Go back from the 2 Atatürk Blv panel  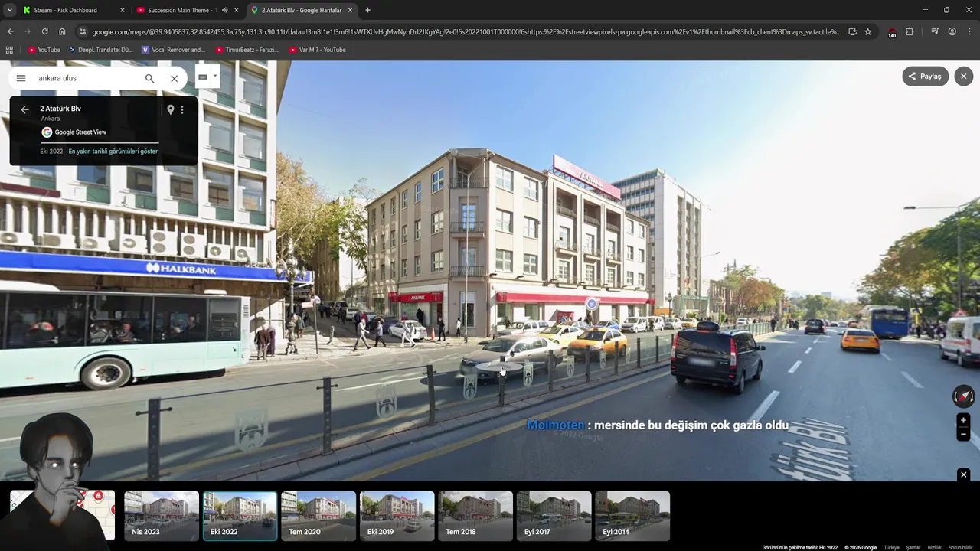point(24,109)
